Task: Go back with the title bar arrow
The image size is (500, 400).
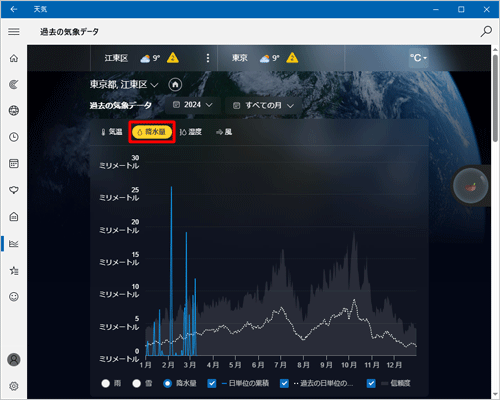Action: click(x=14, y=9)
